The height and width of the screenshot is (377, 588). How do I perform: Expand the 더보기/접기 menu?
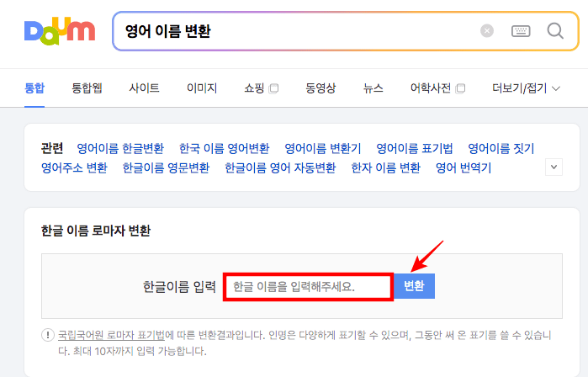pyautogui.click(x=526, y=88)
